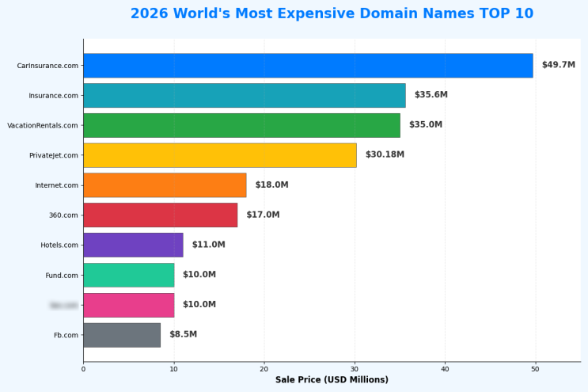This screenshot has height=392, width=588.
Task: Click the purple Hotels.com bar
Action: coord(134,245)
